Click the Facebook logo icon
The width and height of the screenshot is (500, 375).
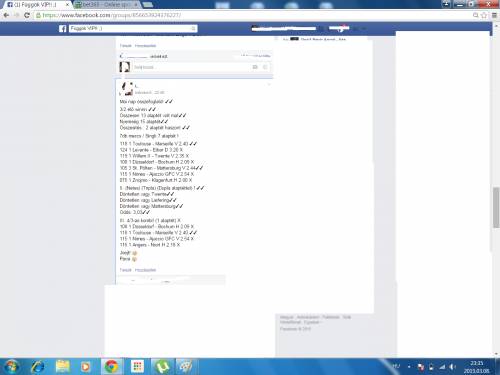point(63,29)
